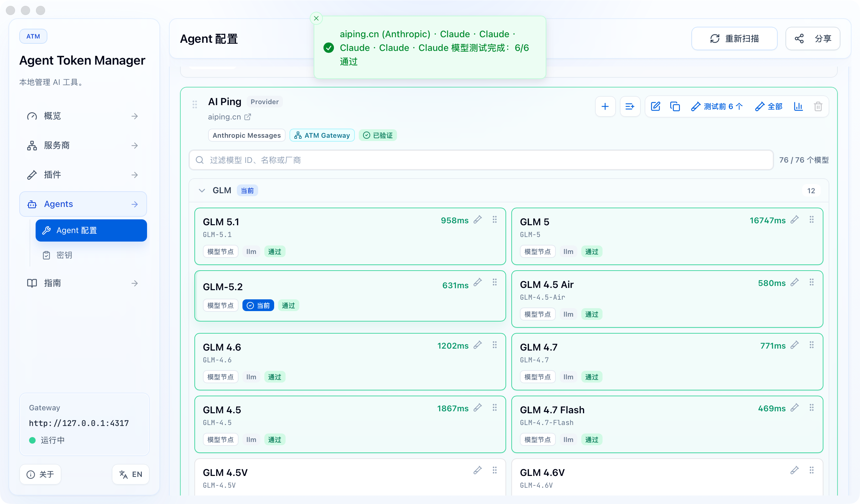Screen dimensions: 860x504
Task: Click the copy provider icon for AI Ping
Action: [675, 106]
